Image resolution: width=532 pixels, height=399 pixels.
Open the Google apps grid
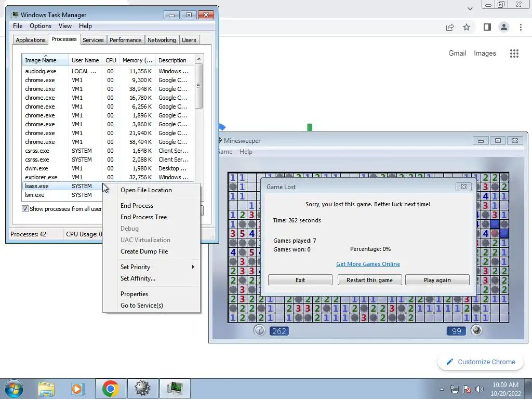coord(514,54)
